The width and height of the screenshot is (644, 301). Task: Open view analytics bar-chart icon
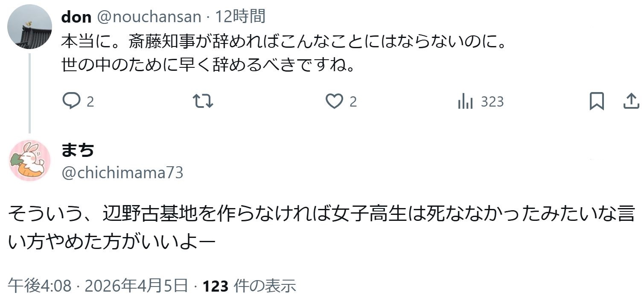(465, 101)
